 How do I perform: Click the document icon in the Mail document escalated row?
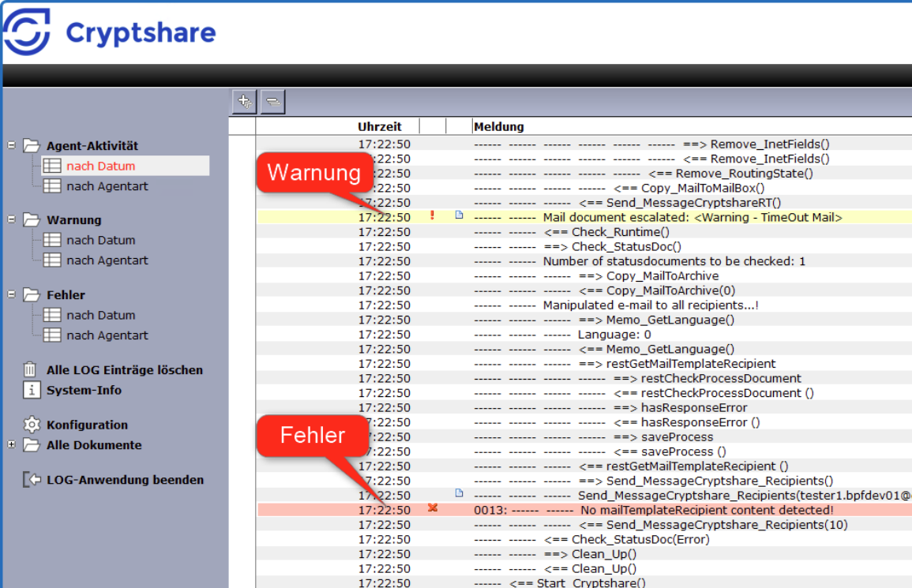(459, 215)
